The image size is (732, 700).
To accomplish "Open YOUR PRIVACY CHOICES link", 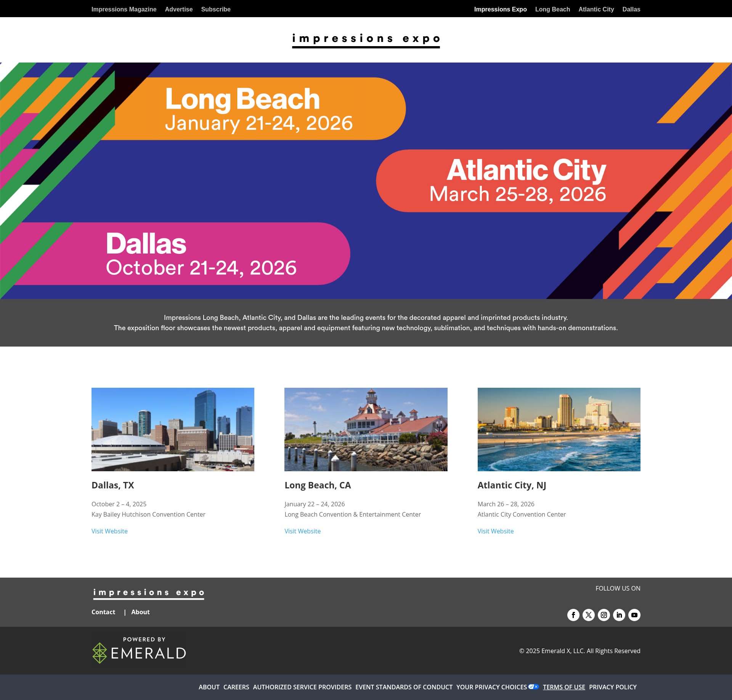I will click(491, 687).
